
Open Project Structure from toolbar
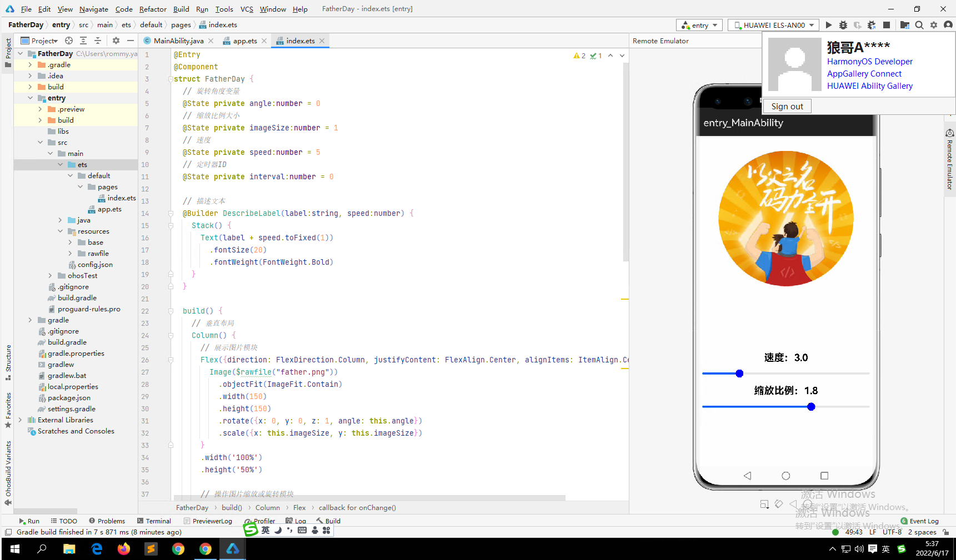click(x=905, y=25)
